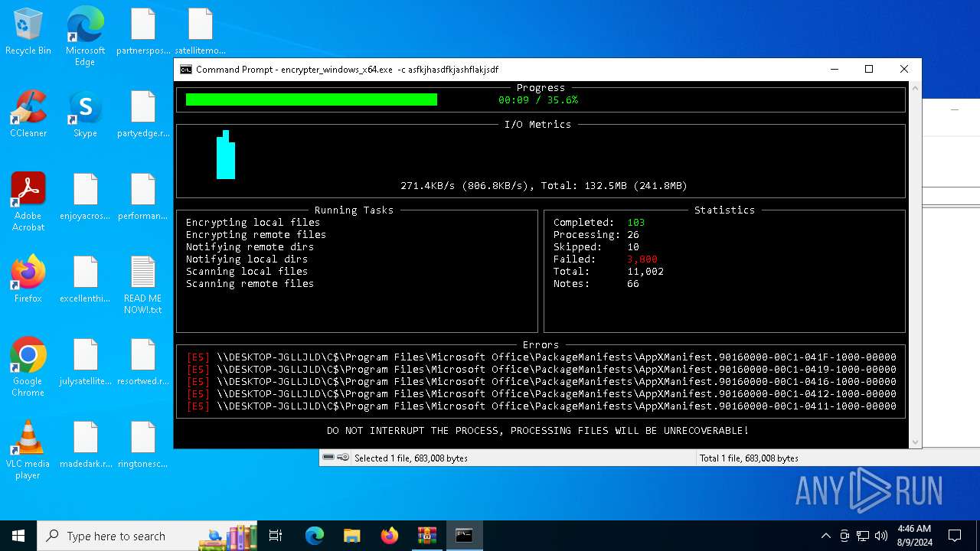Open Task View on the taskbar
The height and width of the screenshot is (551, 980).
click(x=276, y=536)
